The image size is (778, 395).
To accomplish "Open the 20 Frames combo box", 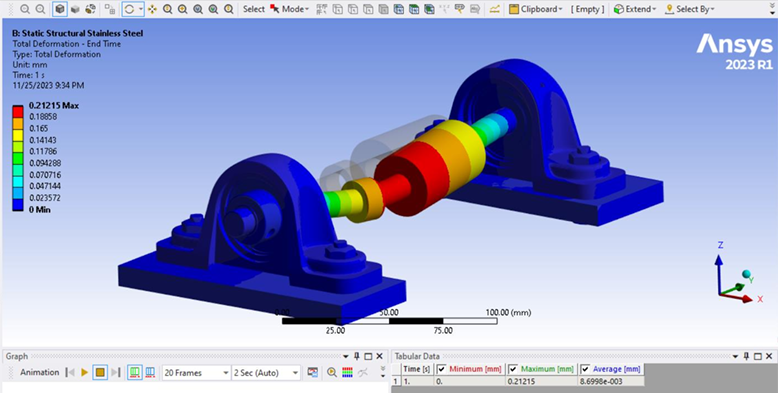I will [196, 373].
